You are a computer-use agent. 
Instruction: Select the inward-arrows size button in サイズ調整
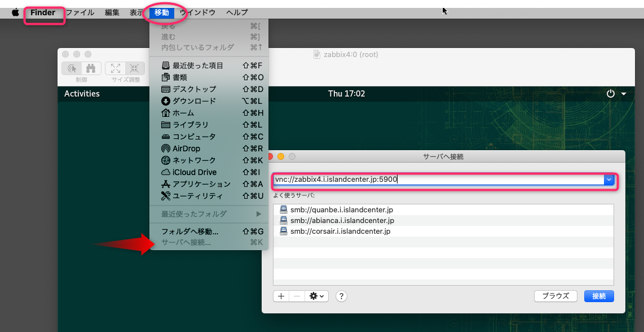click(x=135, y=68)
